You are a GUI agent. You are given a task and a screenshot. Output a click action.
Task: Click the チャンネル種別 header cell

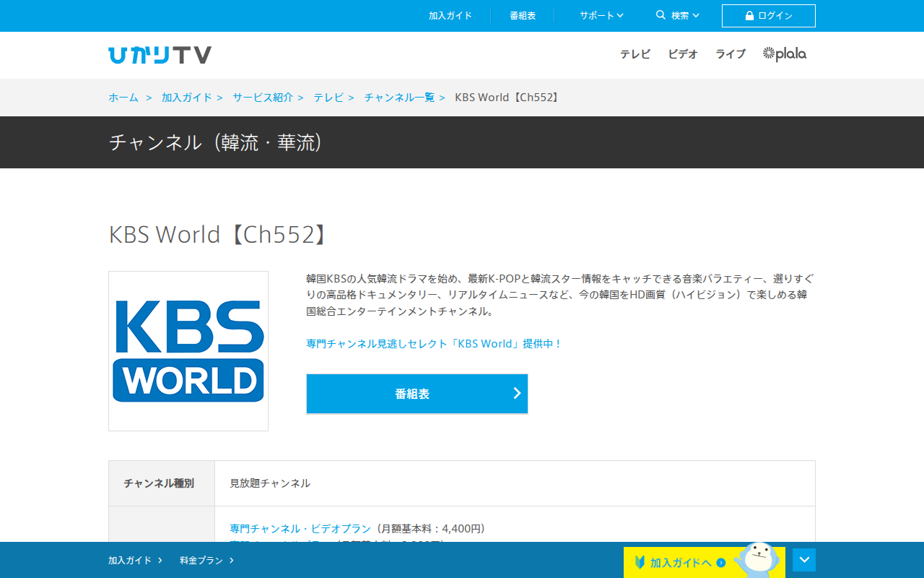(162, 483)
